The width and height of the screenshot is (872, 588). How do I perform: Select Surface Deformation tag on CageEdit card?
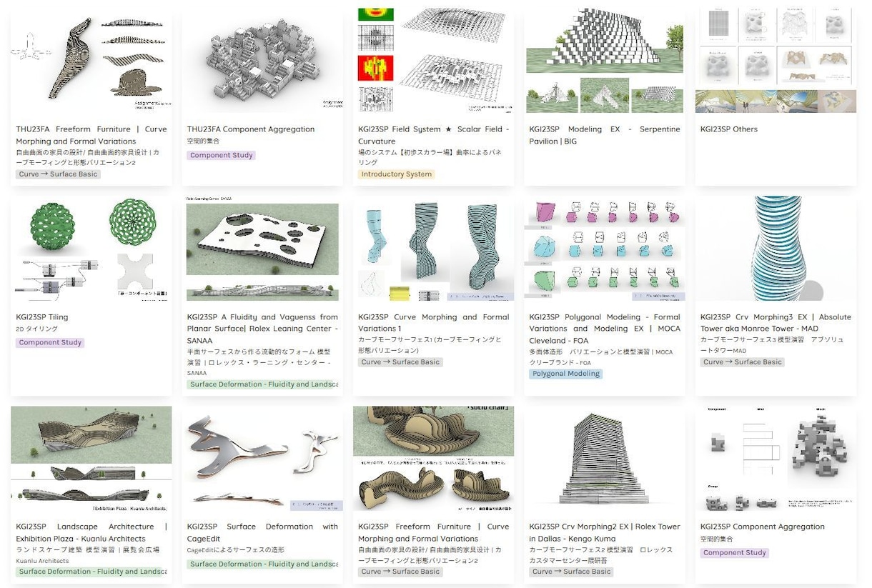[x=262, y=564]
